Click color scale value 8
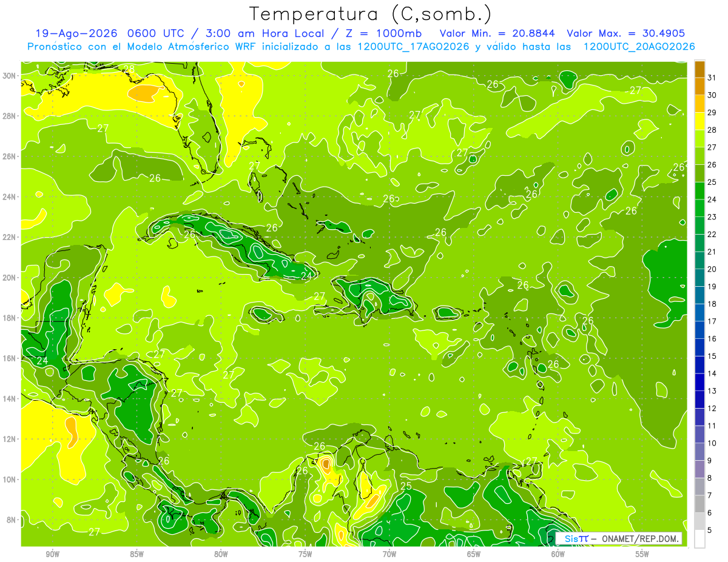Image resolution: width=728 pixels, height=562 pixels. 710,478
